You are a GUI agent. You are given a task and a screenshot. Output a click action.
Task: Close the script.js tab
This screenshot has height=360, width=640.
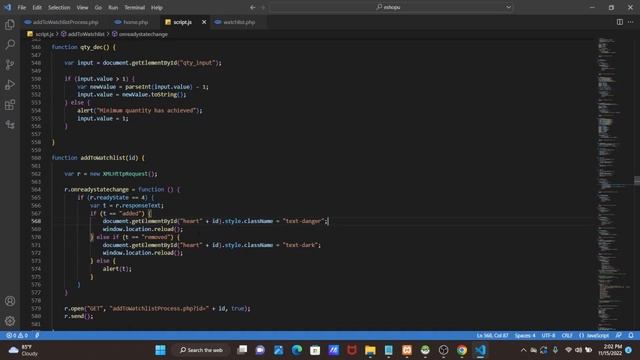coord(204,22)
